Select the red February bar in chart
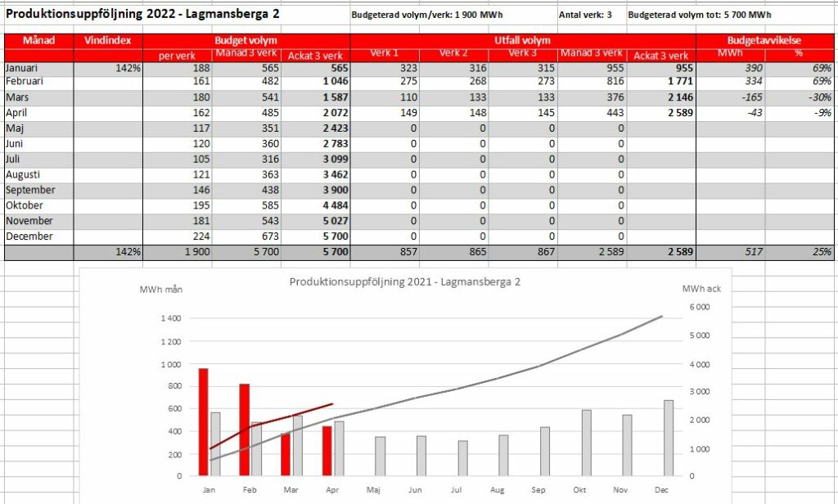 pyautogui.click(x=244, y=430)
